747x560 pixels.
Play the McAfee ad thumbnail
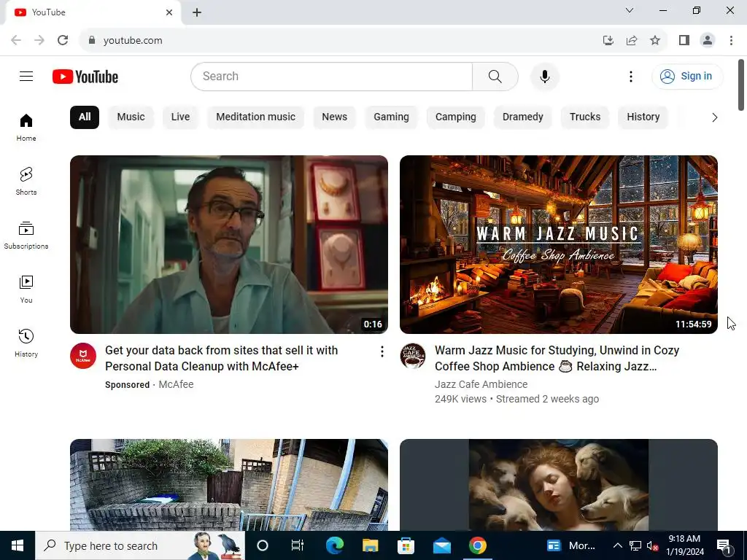click(228, 244)
